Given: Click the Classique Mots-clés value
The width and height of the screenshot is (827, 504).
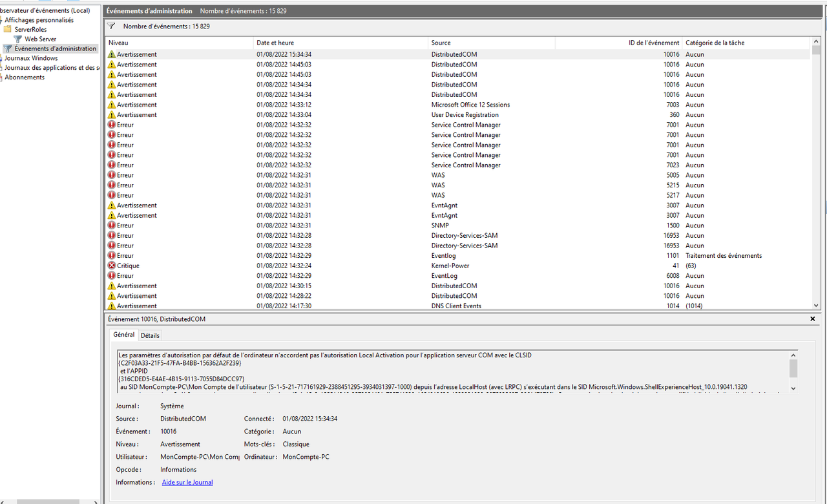Looking at the screenshot, I should click(296, 445).
